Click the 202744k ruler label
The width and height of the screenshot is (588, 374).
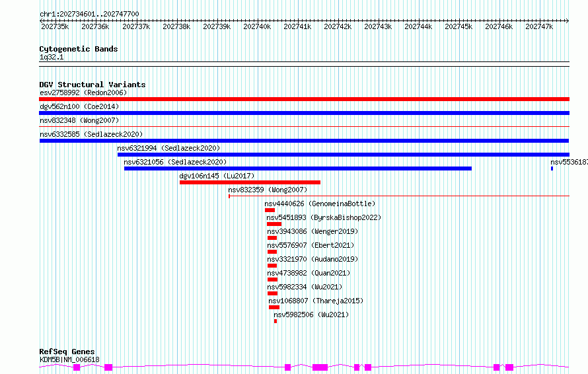pyautogui.click(x=418, y=26)
